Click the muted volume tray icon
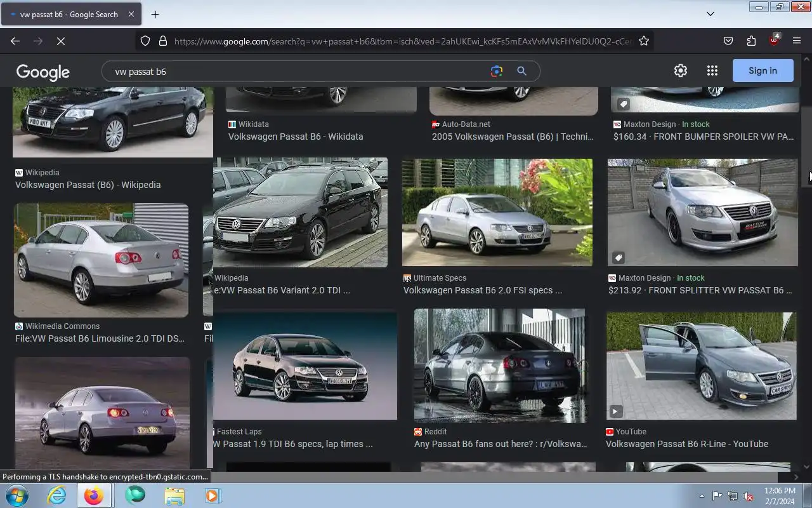812x508 pixels. point(748,496)
